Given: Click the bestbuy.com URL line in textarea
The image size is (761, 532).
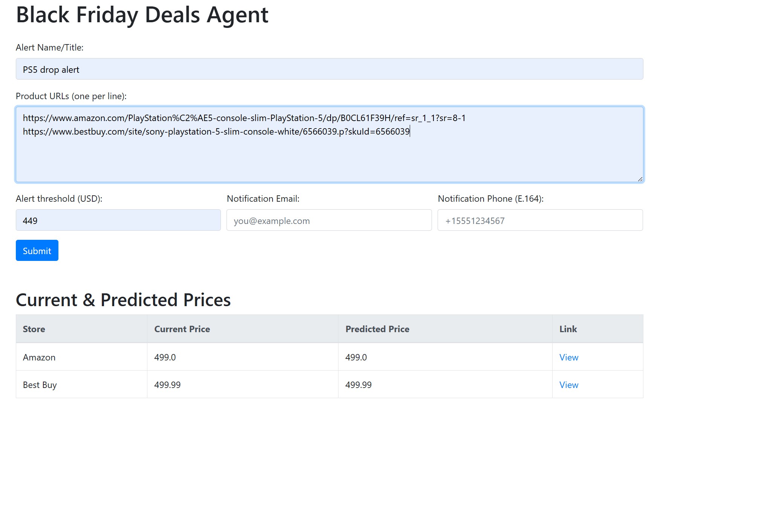Looking at the screenshot, I should pyautogui.click(x=216, y=132).
